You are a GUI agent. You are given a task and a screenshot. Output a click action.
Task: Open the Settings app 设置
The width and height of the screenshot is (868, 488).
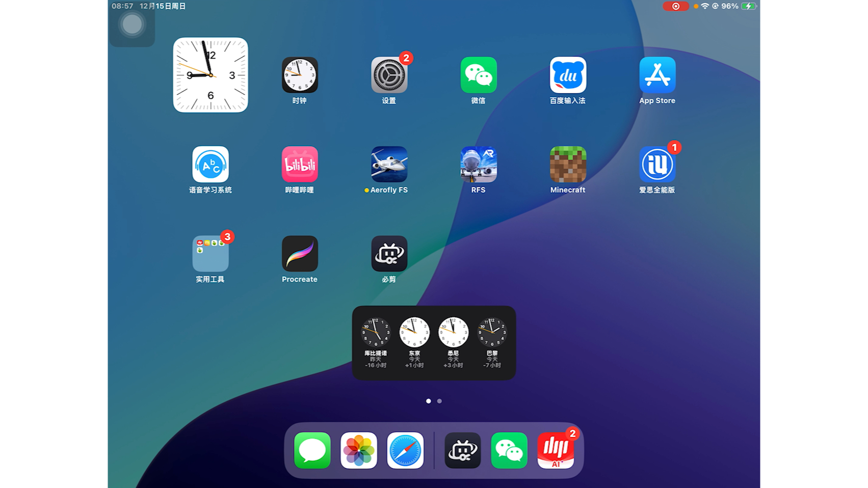click(389, 75)
